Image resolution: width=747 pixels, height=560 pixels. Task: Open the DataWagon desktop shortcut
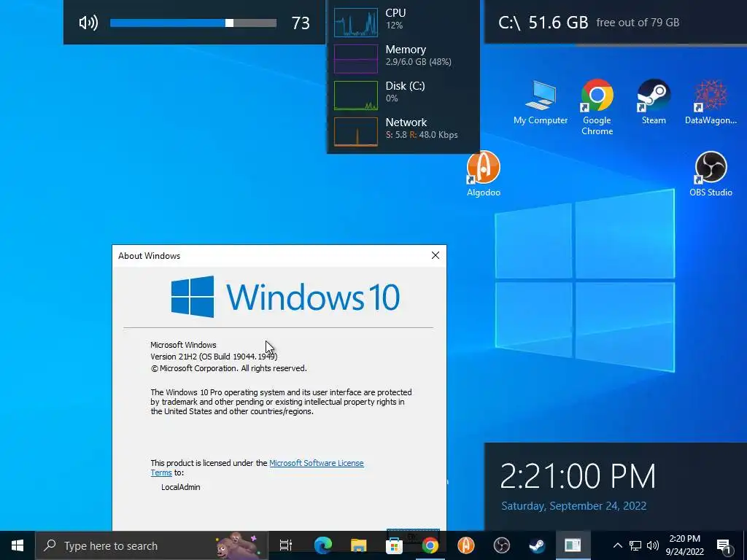pos(711,102)
